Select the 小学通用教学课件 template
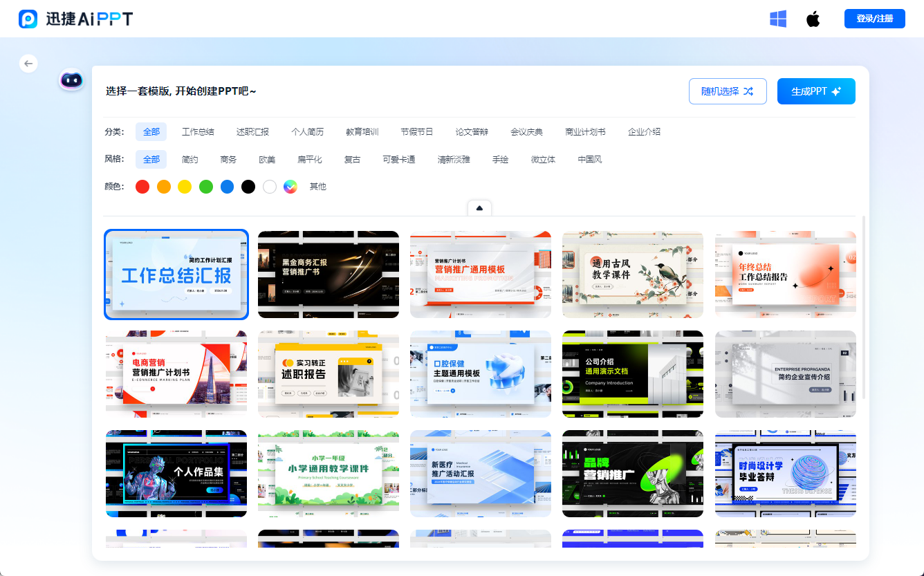Viewport: 924px width, 576px height. pyautogui.click(x=329, y=474)
